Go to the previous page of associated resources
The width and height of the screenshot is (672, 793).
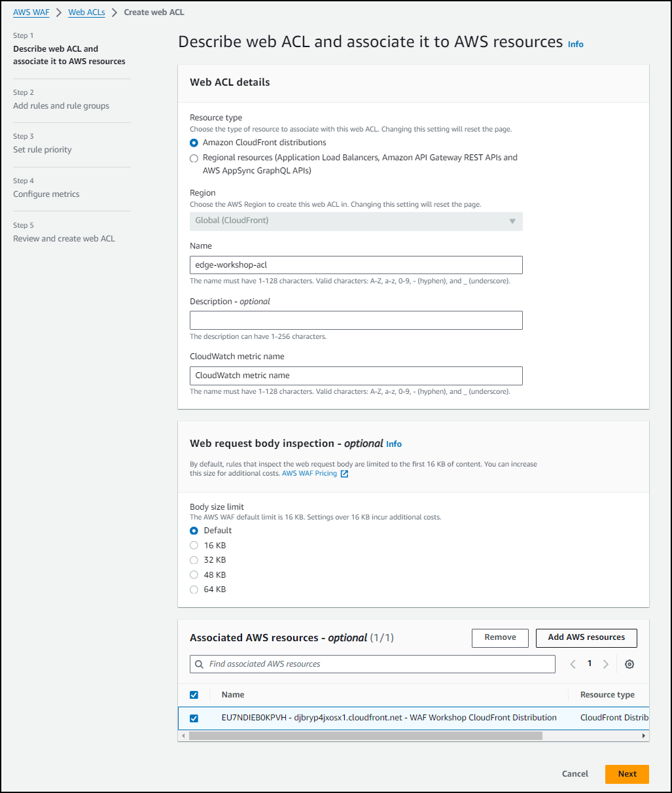tap(573, 664)
